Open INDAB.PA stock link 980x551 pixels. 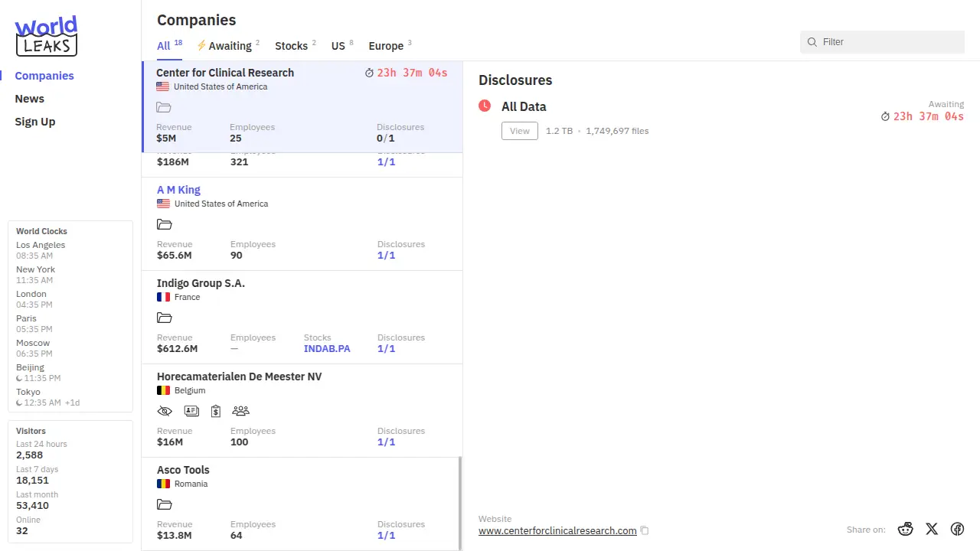pos(327,348)
